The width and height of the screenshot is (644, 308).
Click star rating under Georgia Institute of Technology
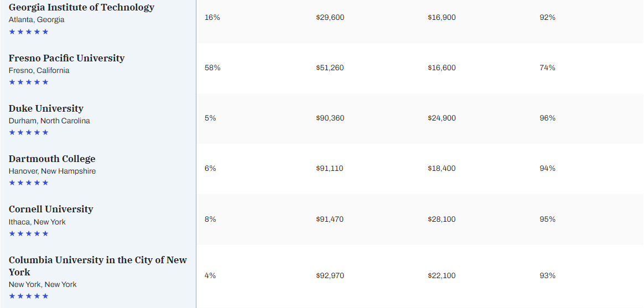[29, 32]
